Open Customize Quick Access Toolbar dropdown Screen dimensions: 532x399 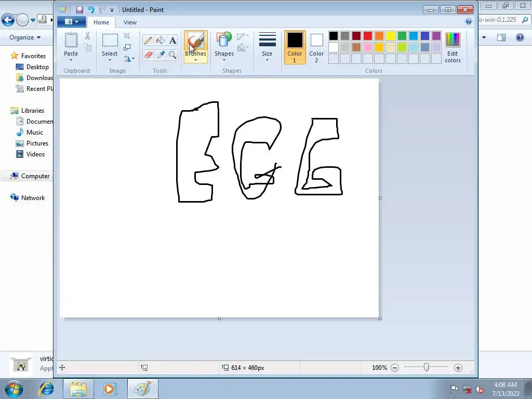point(112,10)
